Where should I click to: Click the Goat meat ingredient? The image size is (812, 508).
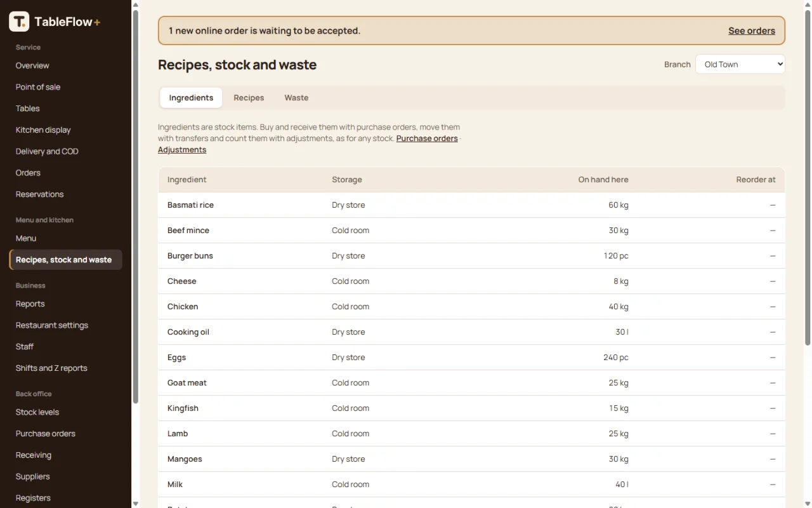point(187,383)
